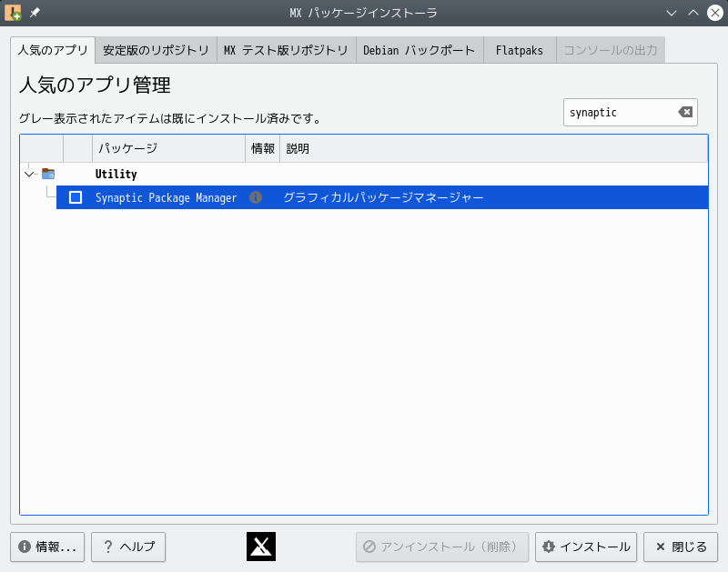Minimize the window via titlebar down chevron

tap(672, 13)
